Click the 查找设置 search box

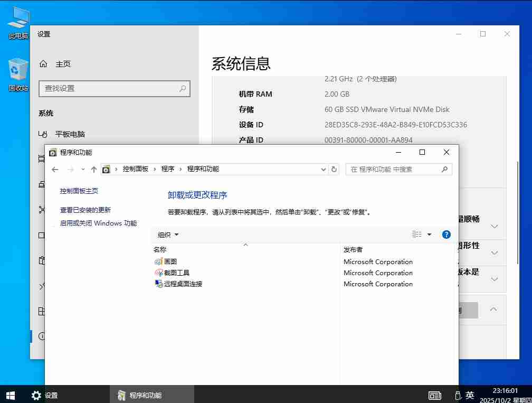click(115, 89)
